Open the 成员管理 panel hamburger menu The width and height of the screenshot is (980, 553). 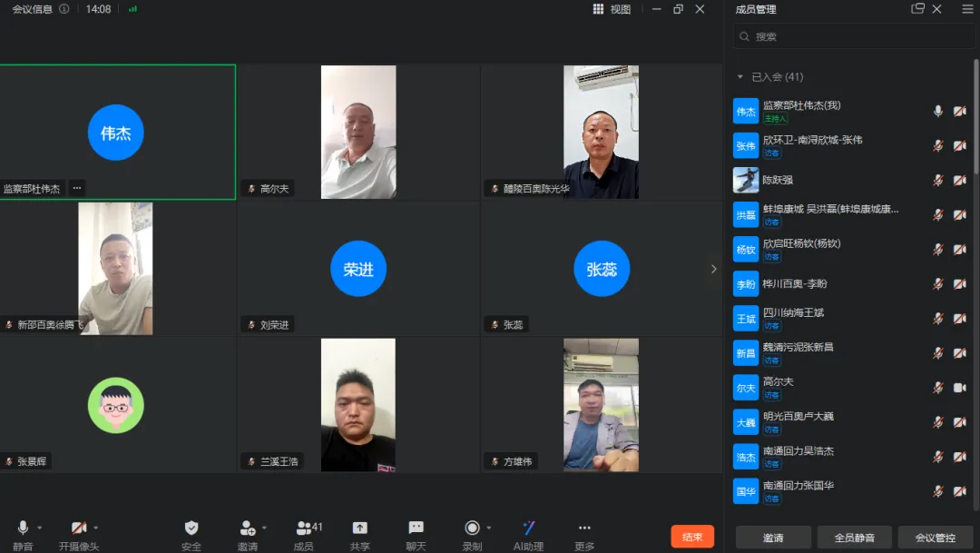965,9
